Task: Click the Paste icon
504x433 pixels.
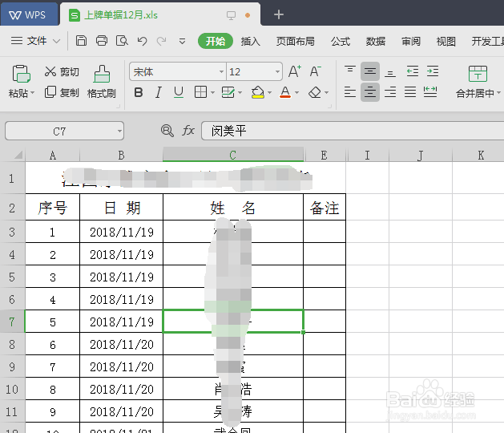Action: pyautogui.click(x=21, y=74)
